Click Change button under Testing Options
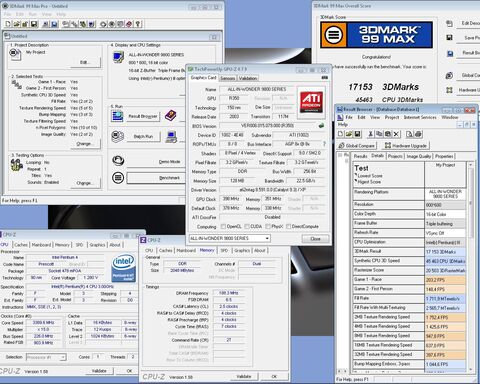480x384 pixels. click(85, 183)
